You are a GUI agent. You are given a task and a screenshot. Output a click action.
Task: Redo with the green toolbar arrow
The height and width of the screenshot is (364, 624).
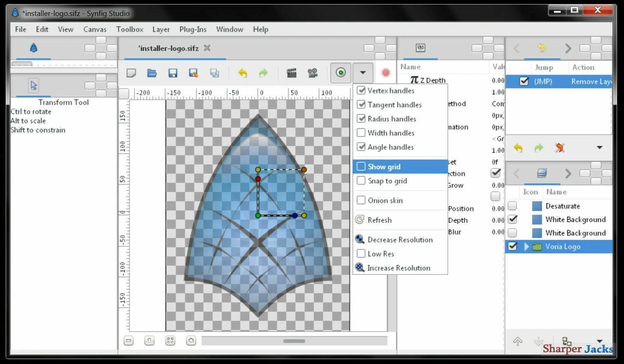coord(263,73)
